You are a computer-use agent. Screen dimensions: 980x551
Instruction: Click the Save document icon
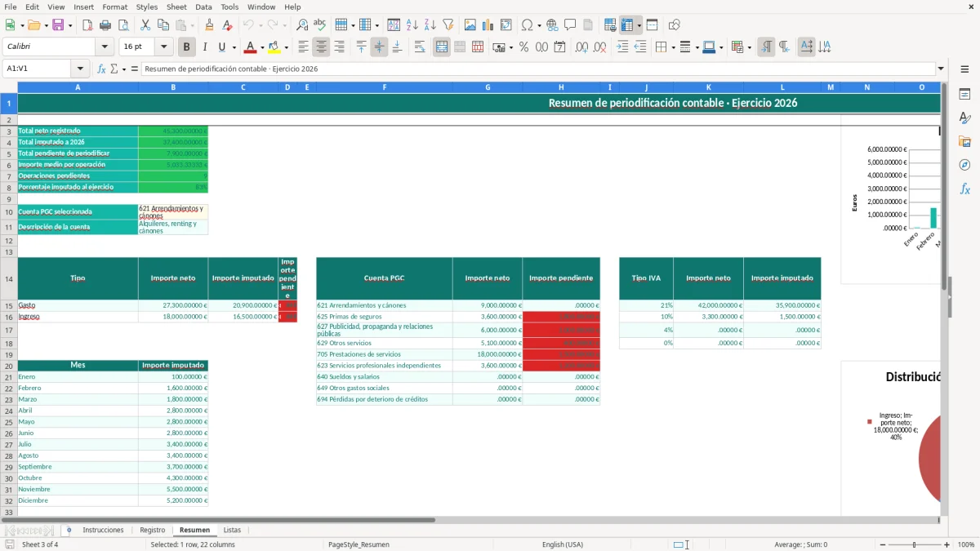57,25
